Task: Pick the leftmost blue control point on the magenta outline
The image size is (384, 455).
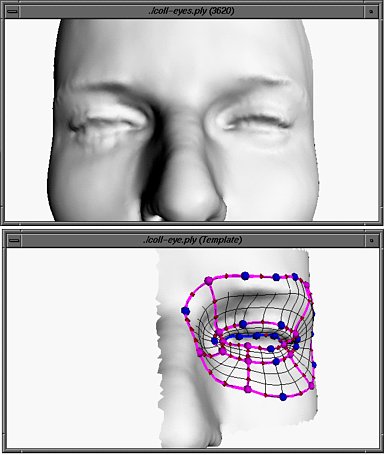Action: click(x=185, y=311)
